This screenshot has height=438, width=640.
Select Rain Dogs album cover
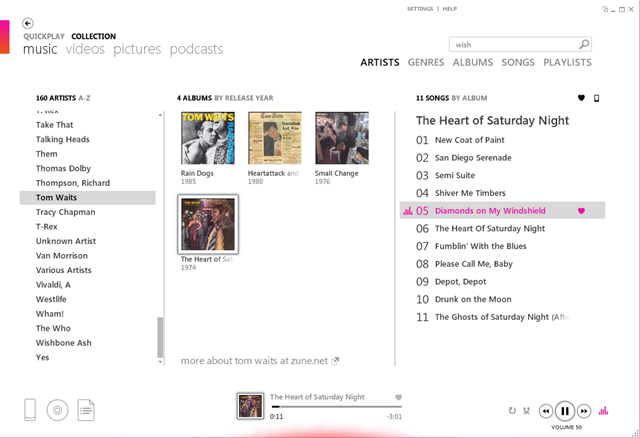point(208,138)
